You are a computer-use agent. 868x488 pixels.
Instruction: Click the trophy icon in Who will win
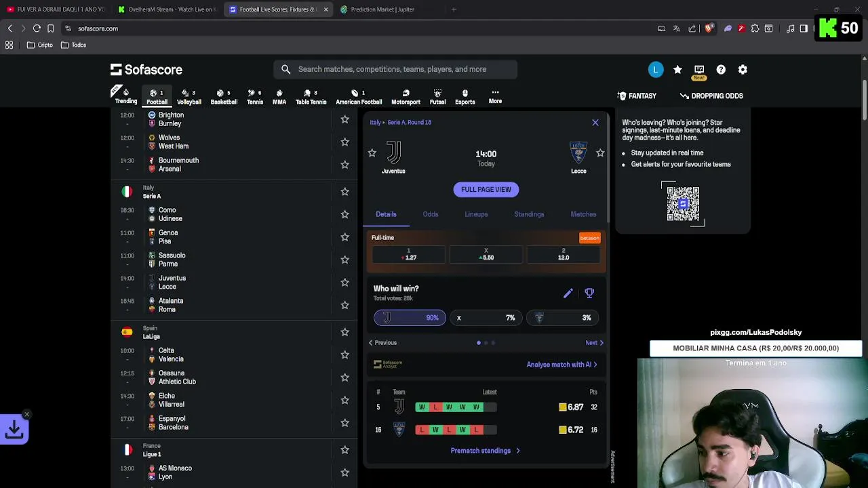589,293
